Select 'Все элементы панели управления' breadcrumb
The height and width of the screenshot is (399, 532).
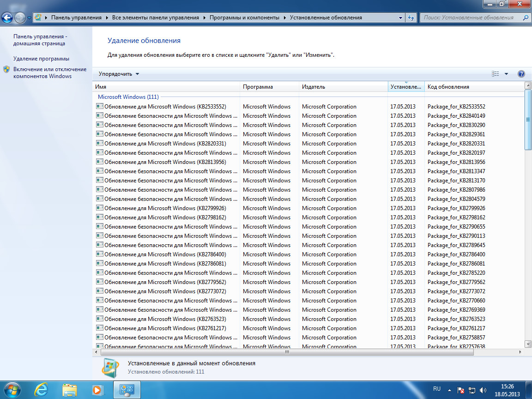click(x=155, y=18)
